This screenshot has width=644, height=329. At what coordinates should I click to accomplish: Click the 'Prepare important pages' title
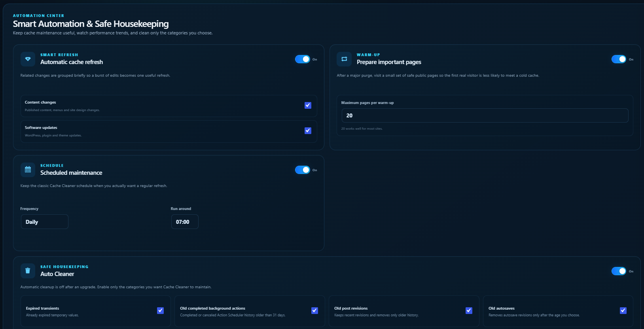[389, 62]
